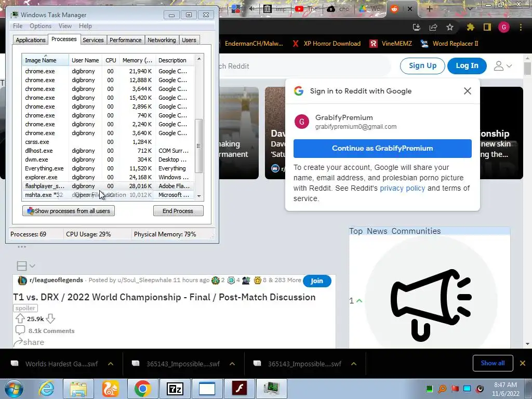532x399 pixels.
Task: Open the File menu in Task Manager
Action: point(18,26)
